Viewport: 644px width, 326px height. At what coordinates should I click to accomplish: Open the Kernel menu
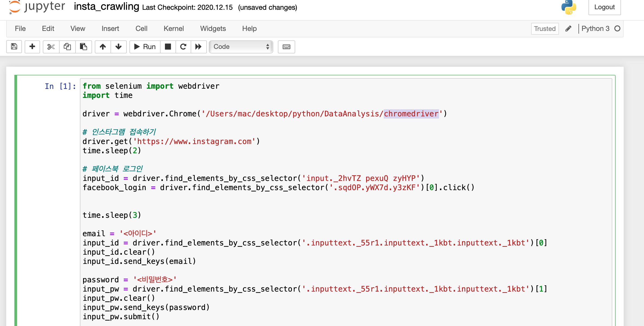tap(174, 28)
